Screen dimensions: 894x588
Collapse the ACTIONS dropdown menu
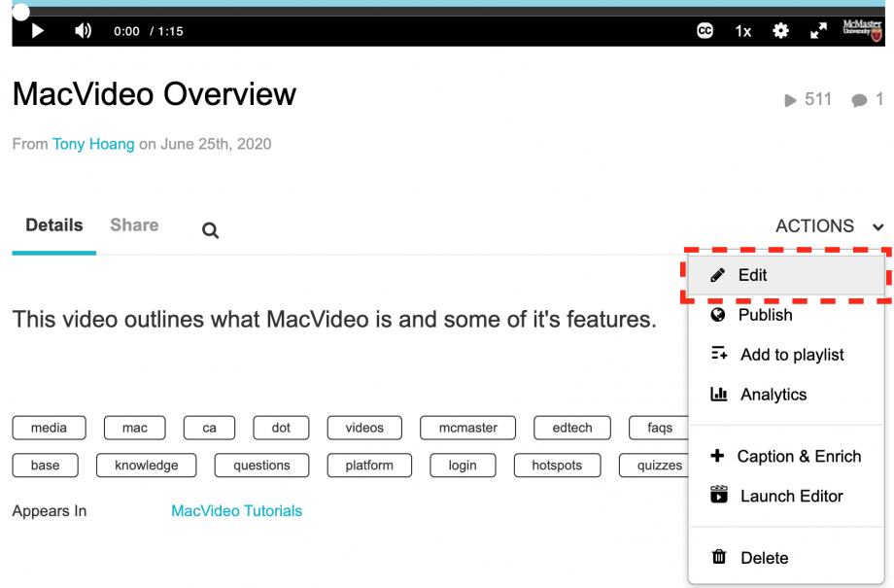[x=830, y=226]
